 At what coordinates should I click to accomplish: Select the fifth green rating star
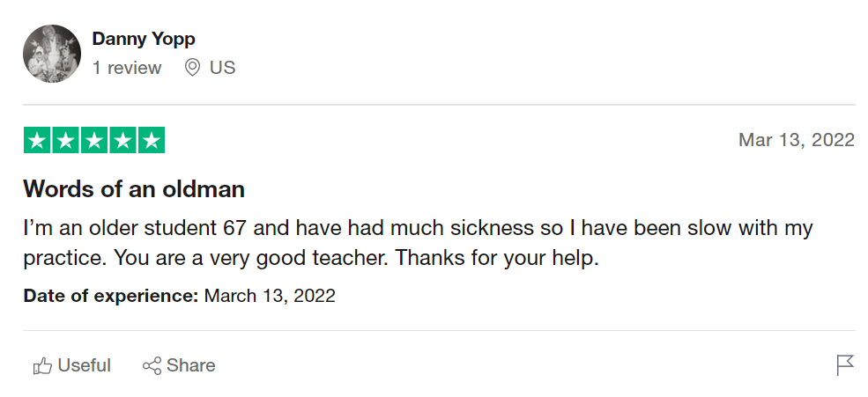coord(152,140)
